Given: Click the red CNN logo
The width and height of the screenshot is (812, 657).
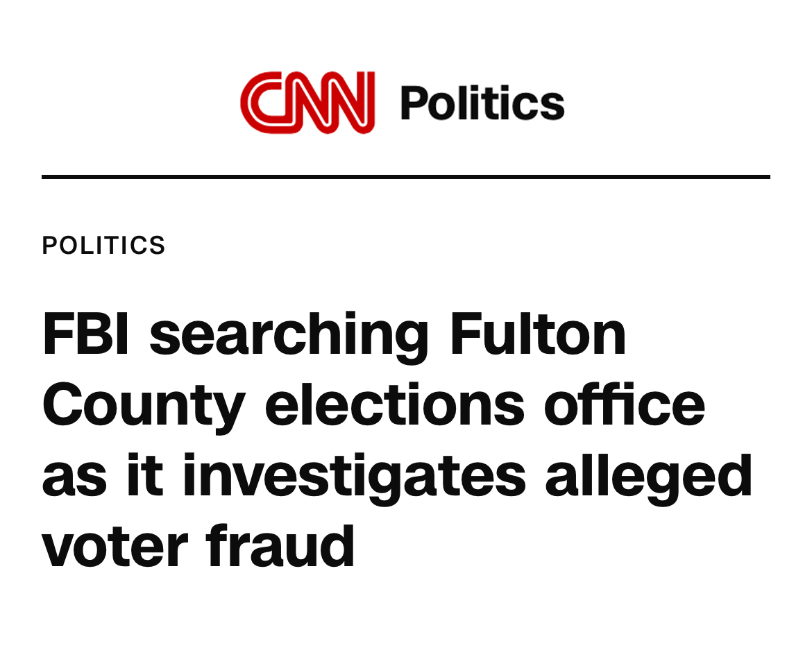Looking at the screenshot, I should click(x=307, y=102).
